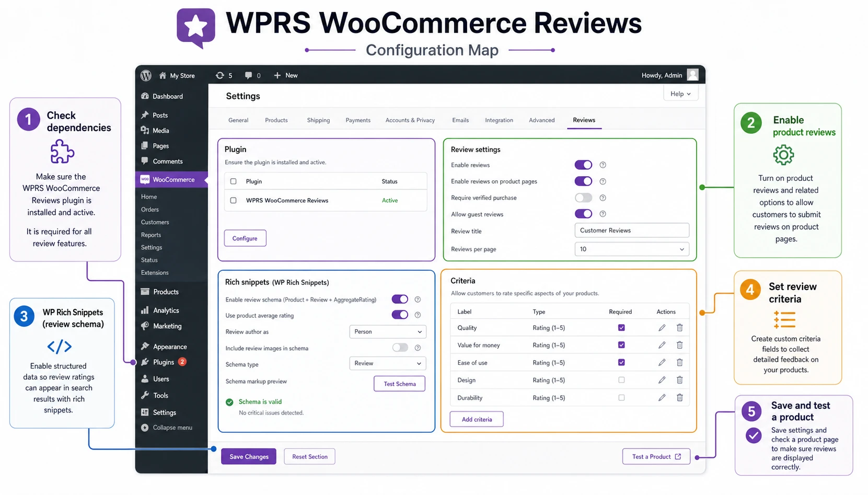Click the Reset Section button

tap(310, 456)
